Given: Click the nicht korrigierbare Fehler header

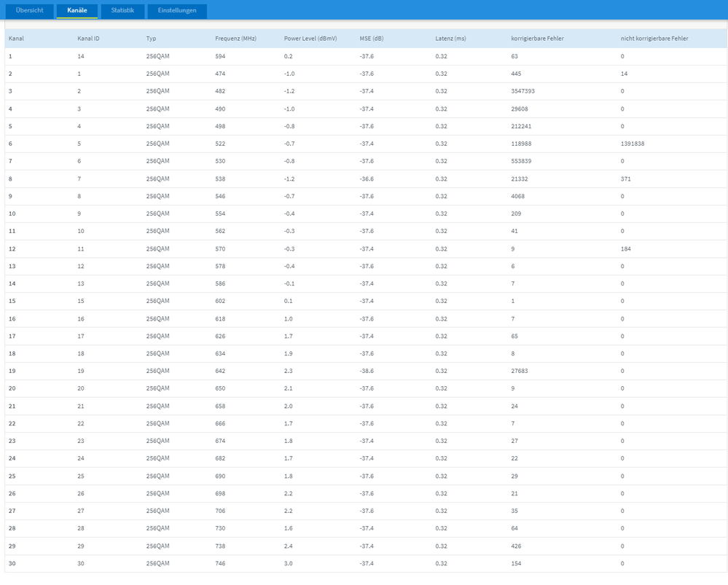Looking at the screenshot, I should (654, 39).
